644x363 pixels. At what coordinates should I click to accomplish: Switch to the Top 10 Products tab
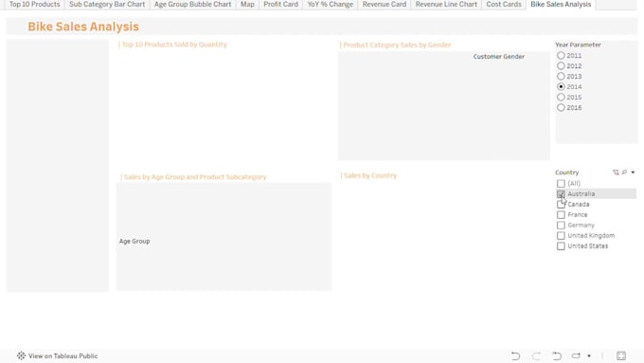34,5
